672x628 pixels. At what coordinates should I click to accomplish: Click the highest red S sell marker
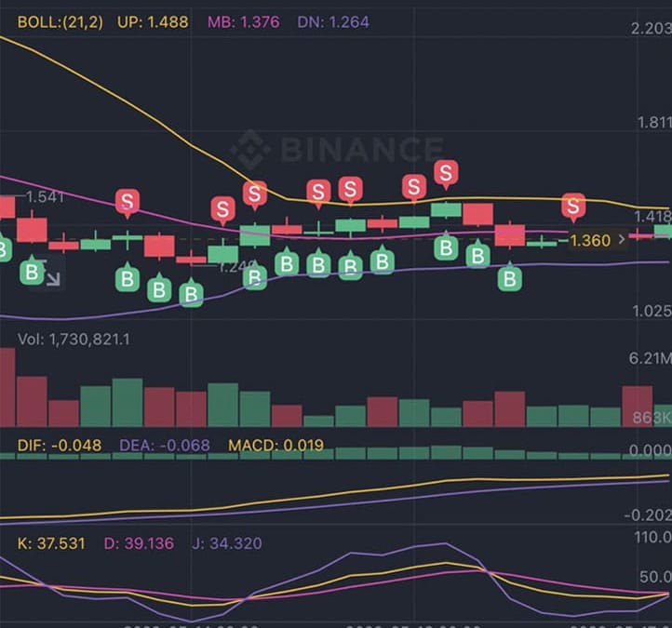(x=447, y=173)
